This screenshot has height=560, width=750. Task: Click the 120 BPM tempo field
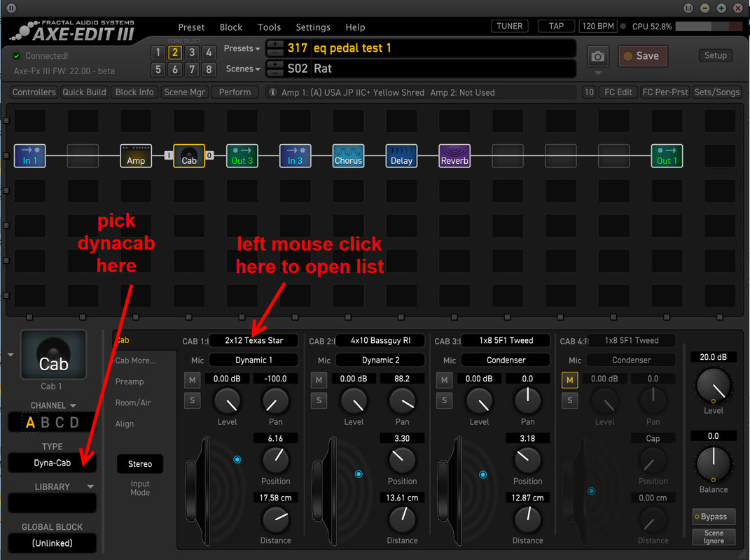[x=598, y=27]
